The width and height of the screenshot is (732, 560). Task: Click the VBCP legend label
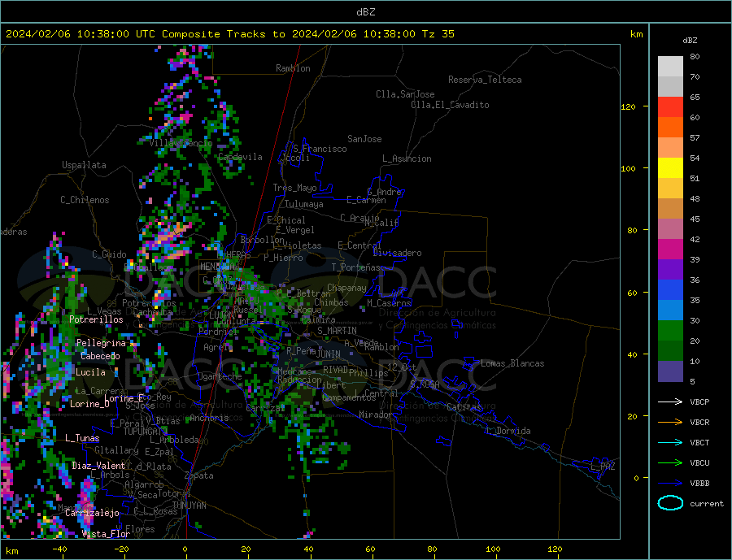pos(699,402)
